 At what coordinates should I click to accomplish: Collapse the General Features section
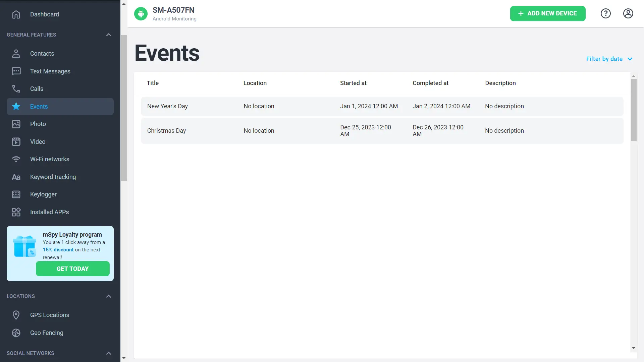(109, 35)
